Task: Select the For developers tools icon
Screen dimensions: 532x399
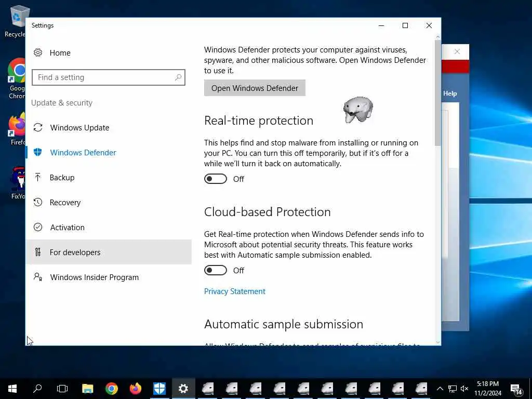Action: [x=37, y=252]
